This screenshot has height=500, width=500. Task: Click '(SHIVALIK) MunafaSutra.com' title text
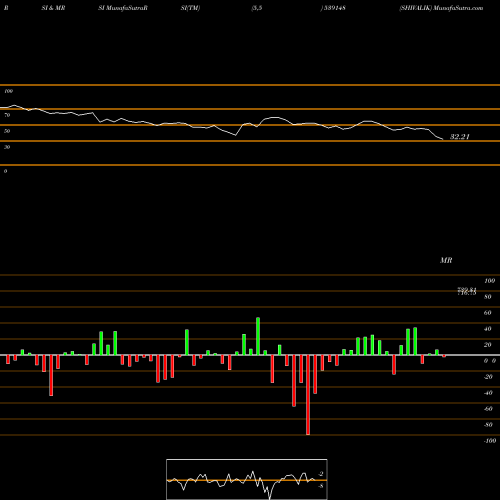(x=441, y=8)
